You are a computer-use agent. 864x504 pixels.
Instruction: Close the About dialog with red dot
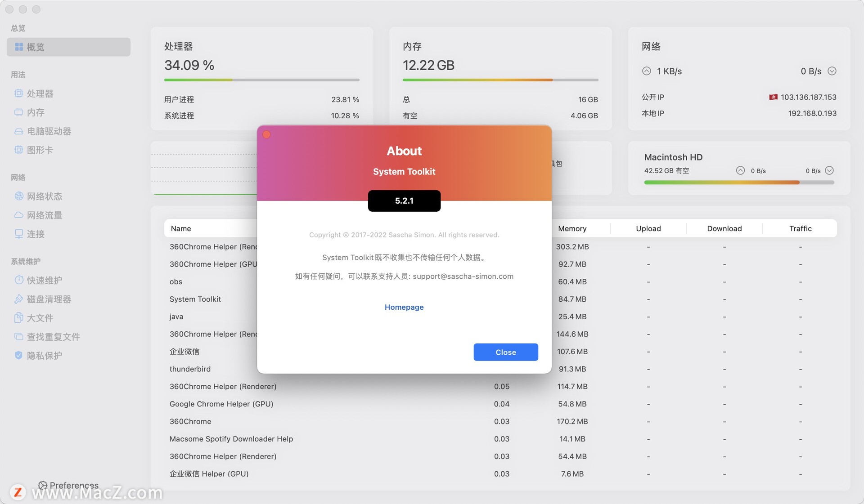(x=266, y=134)
